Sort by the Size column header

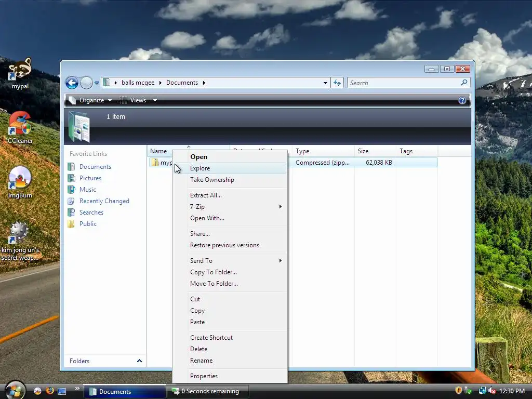(375, 151)
